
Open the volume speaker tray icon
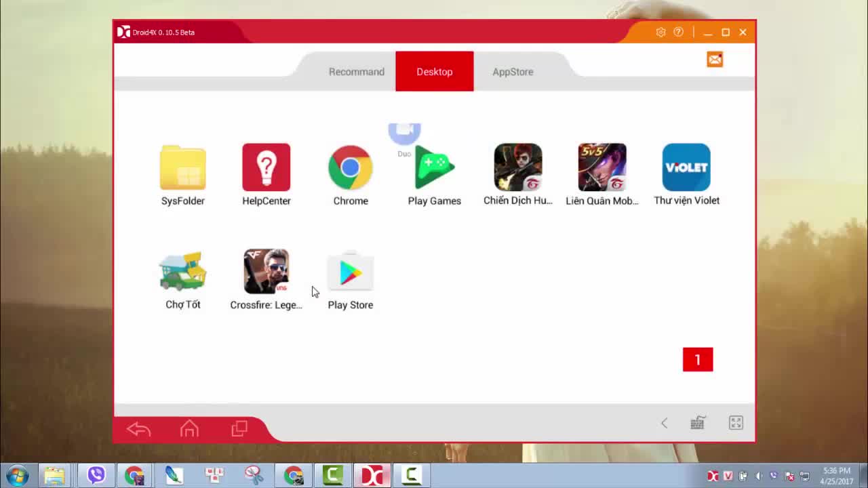click(x=759, y=476)
